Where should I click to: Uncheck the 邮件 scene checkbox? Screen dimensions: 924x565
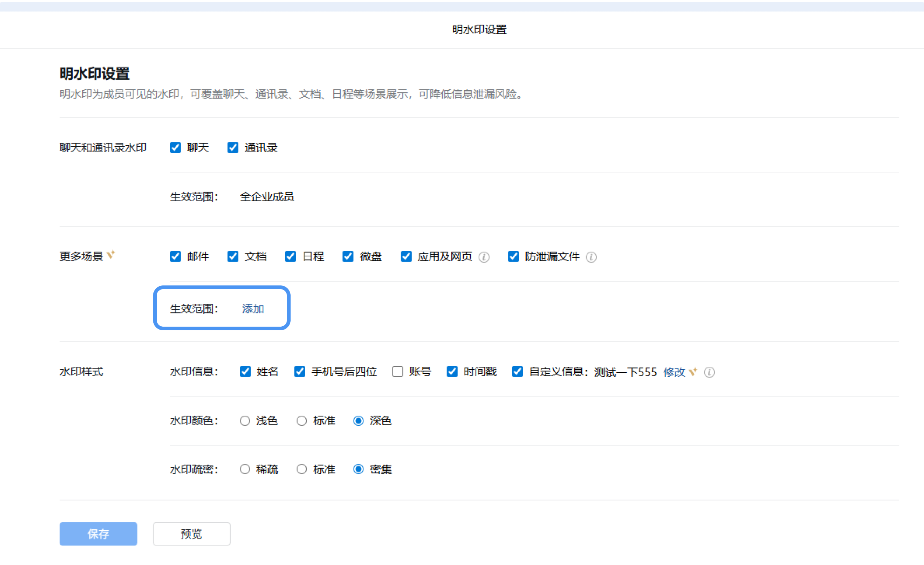[x=175, y=256]
